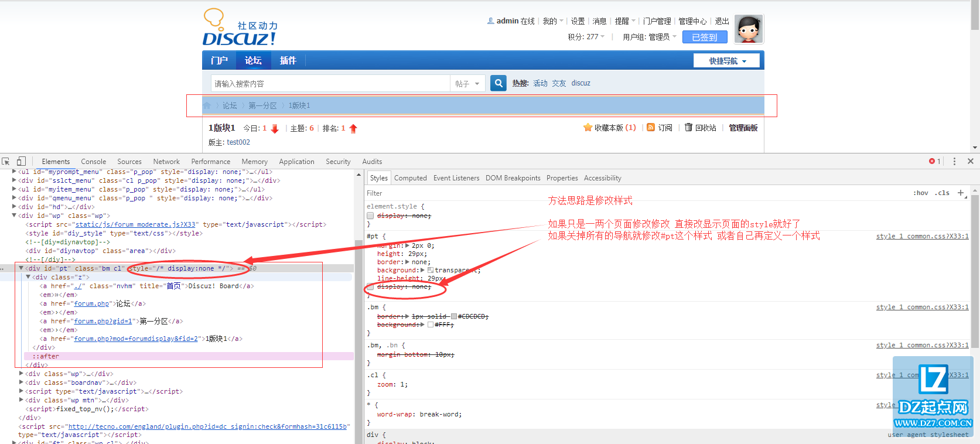Enable display none checkbox in element.style
Image resolution: width=980 pixels, height=444 pixels.
[x=370, y=216]
